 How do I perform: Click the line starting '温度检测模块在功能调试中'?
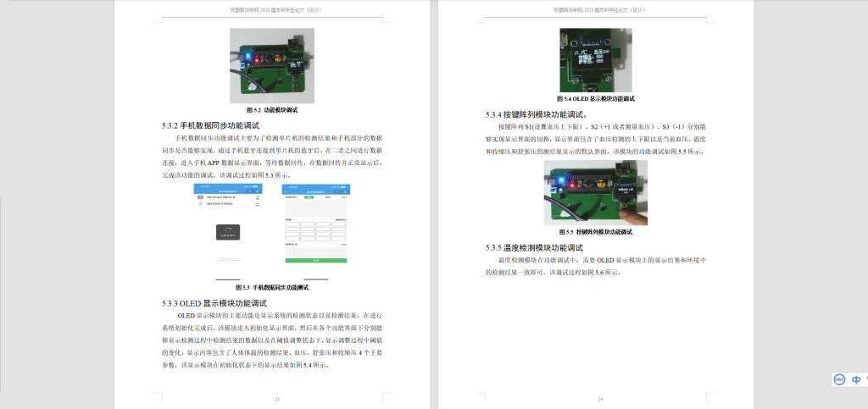pyautogui.click(x=602, y=260)
